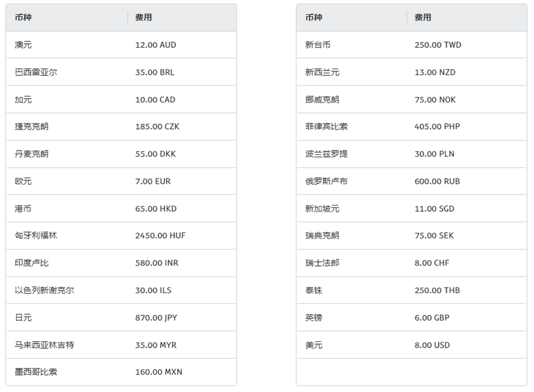Screen dimensions: 534x392
Task: Select the 12.00 AUD fee value
Action: (x=156, y=45)
